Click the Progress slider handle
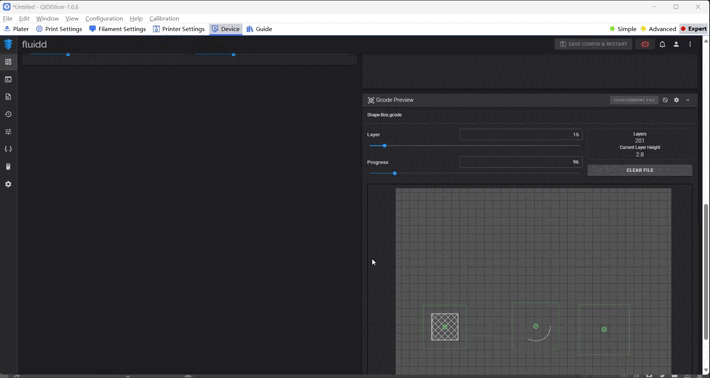 pos(395,173)
